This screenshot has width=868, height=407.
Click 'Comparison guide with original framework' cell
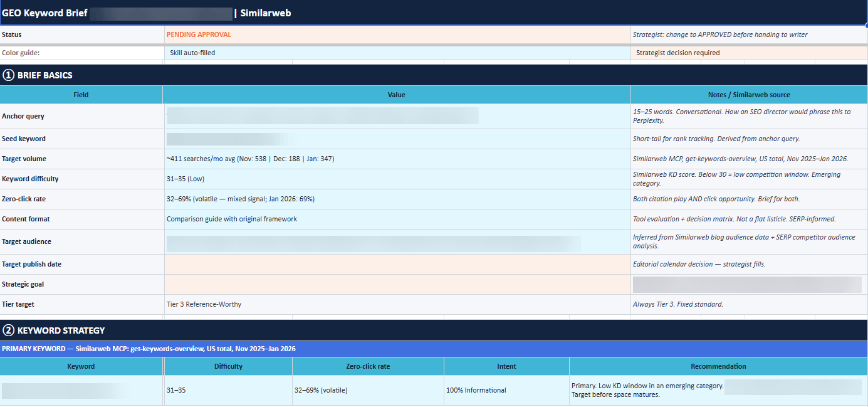click(x=397, y=219)
